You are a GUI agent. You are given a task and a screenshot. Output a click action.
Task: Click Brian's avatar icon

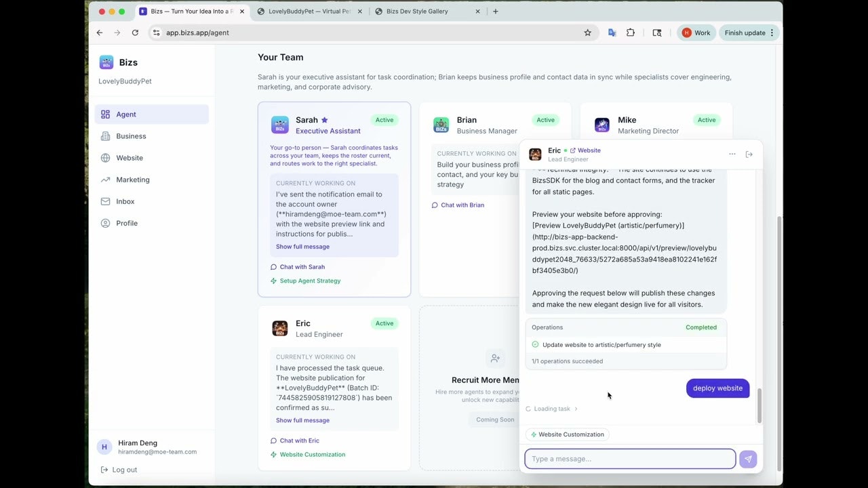[441, 125]
